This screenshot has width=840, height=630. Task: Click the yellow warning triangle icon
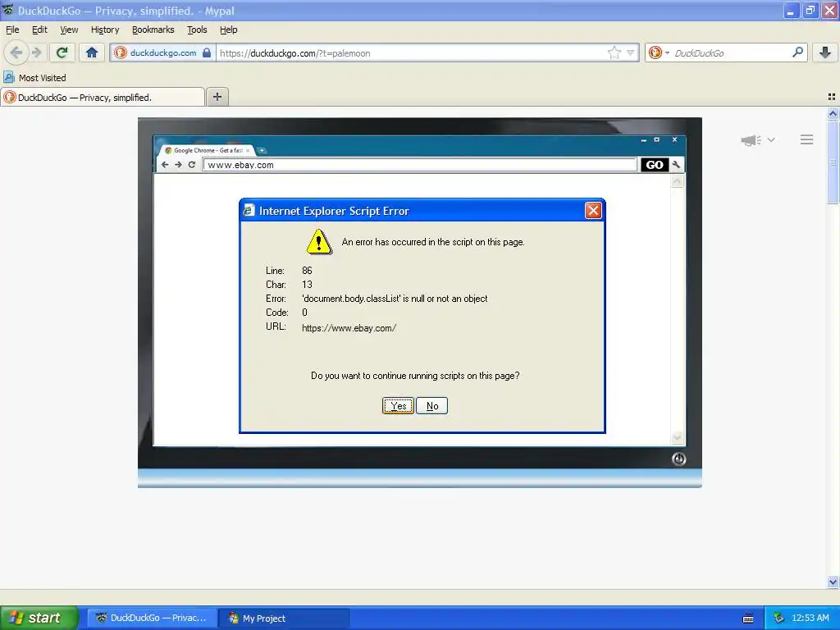pos(319,242)
